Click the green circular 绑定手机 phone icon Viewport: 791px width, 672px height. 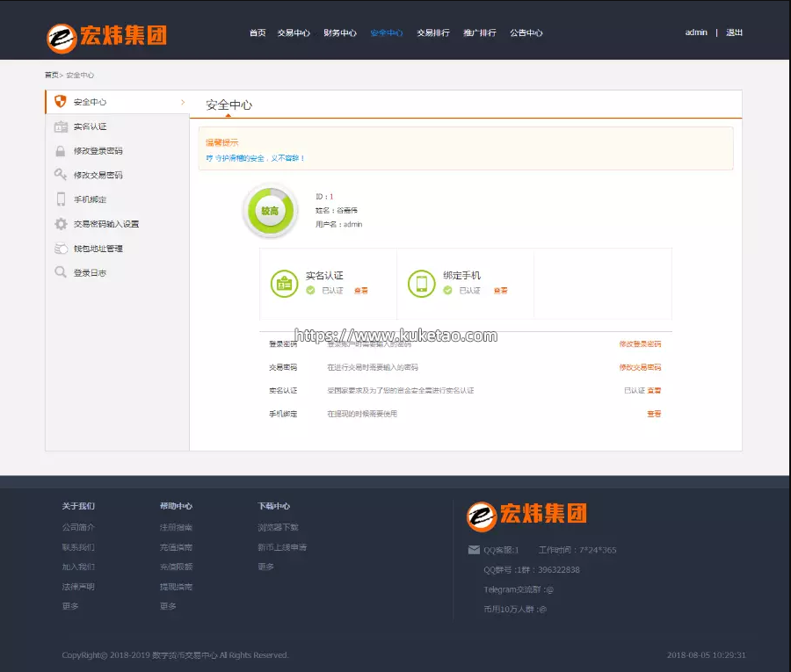421,283
